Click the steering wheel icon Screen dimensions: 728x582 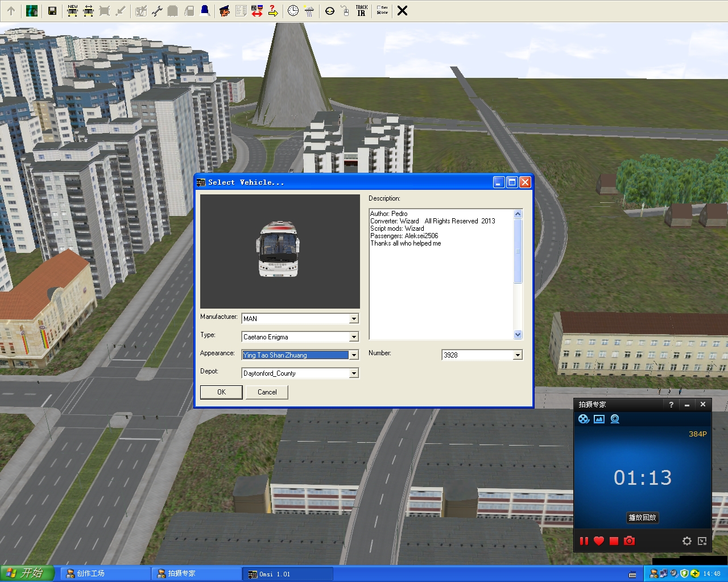tap(330, 11)
